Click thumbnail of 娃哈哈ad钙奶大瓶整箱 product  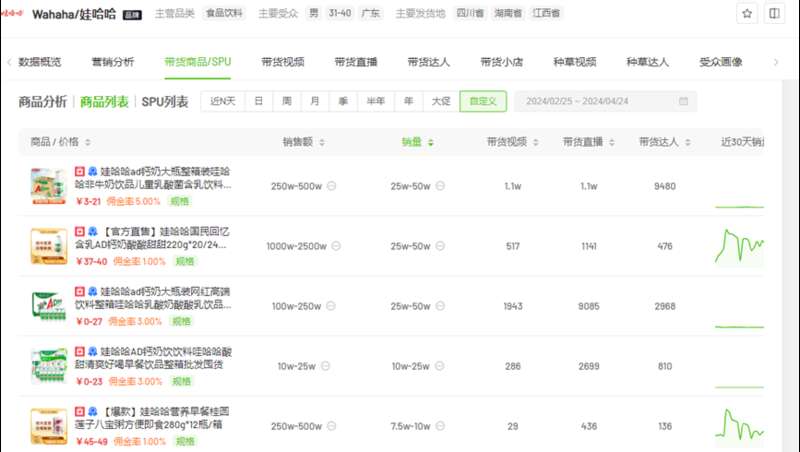[x=49, y=186]
